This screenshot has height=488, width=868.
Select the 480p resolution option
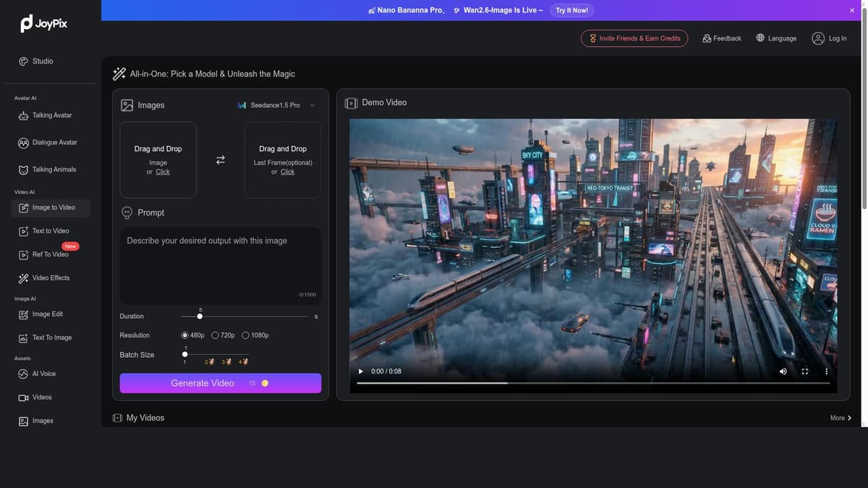point(193,335)
